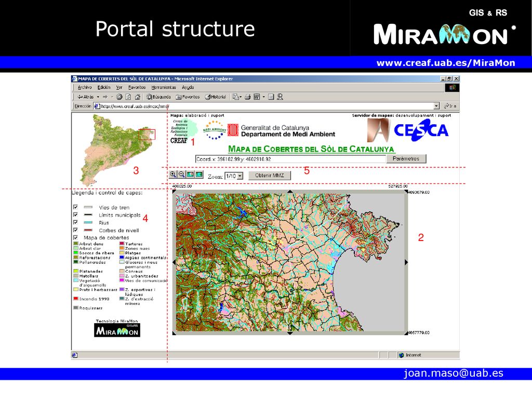
Task: Click the zoom out magnifier tool
Action: [181, 175]
